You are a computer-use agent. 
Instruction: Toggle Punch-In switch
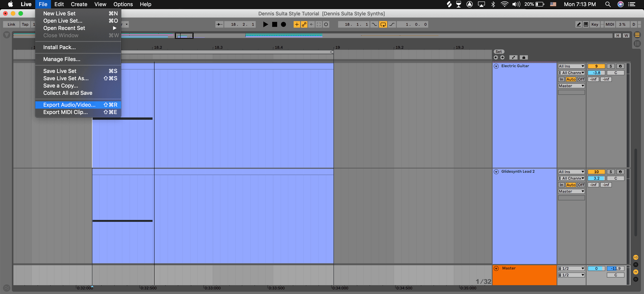374,24
